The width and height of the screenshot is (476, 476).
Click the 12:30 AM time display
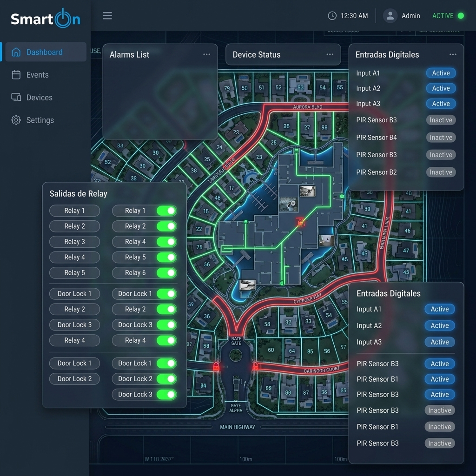354,16
